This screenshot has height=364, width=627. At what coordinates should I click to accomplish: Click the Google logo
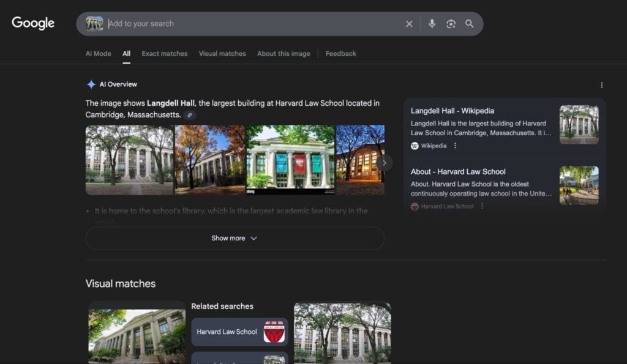pos(32,23)
